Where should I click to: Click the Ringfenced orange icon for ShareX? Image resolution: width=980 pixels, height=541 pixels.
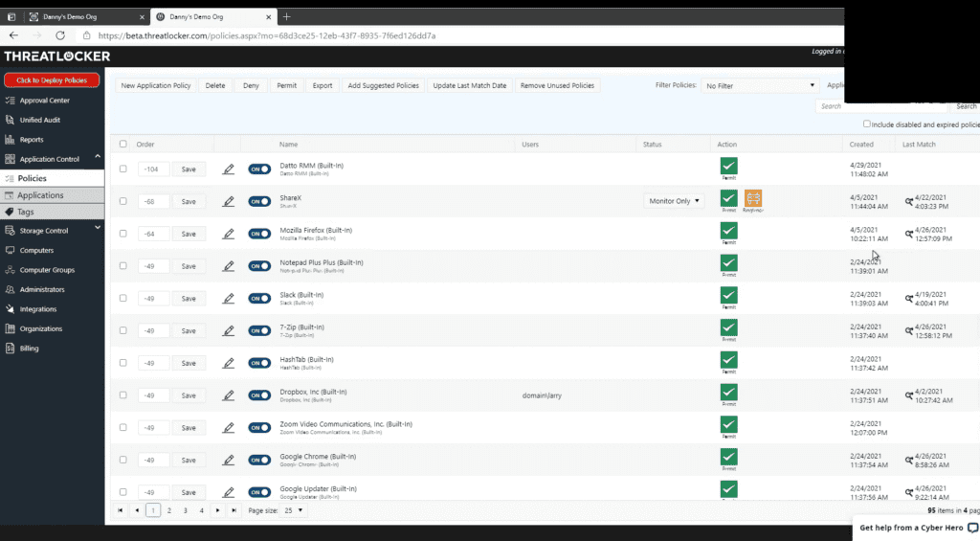pyautogui.click(x=753, y=198)
